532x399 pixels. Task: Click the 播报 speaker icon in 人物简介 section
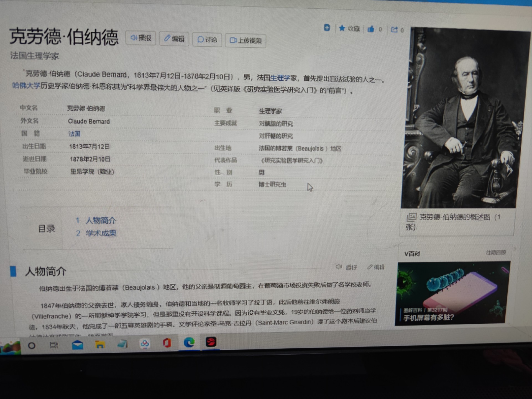point(338,267)
